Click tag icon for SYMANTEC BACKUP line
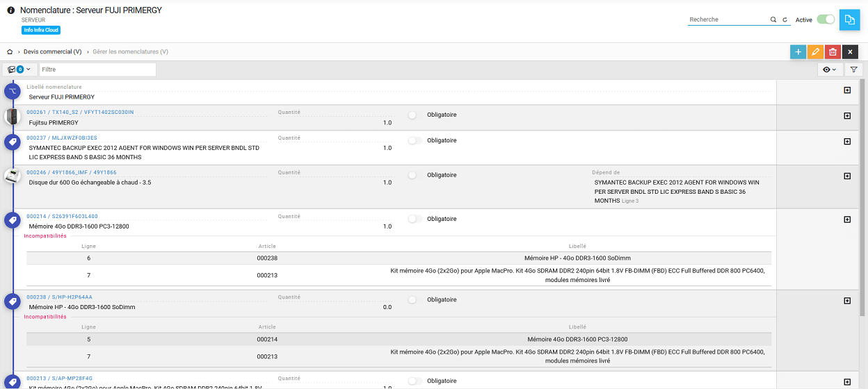Image resolution: width=868 pixels, height=389 pixels. tap(13, 142)
